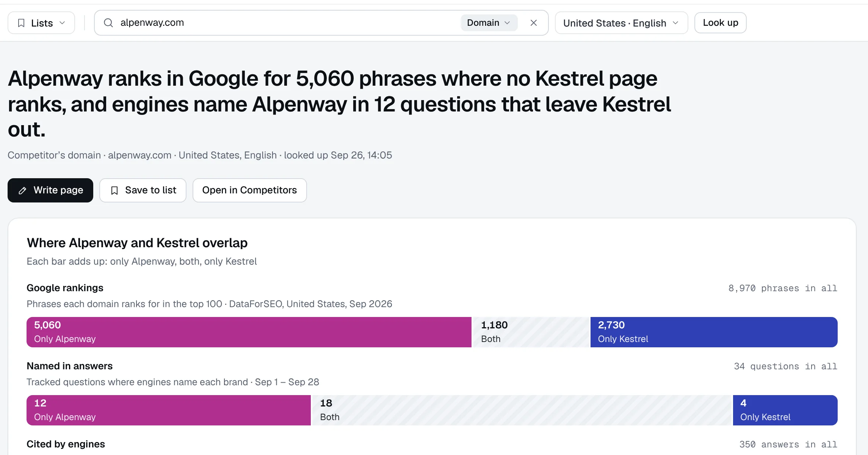Click the 'Competitor's domain' subtitle line
Viewport: 868px width, 455px height.
click(x=200, y=155)
